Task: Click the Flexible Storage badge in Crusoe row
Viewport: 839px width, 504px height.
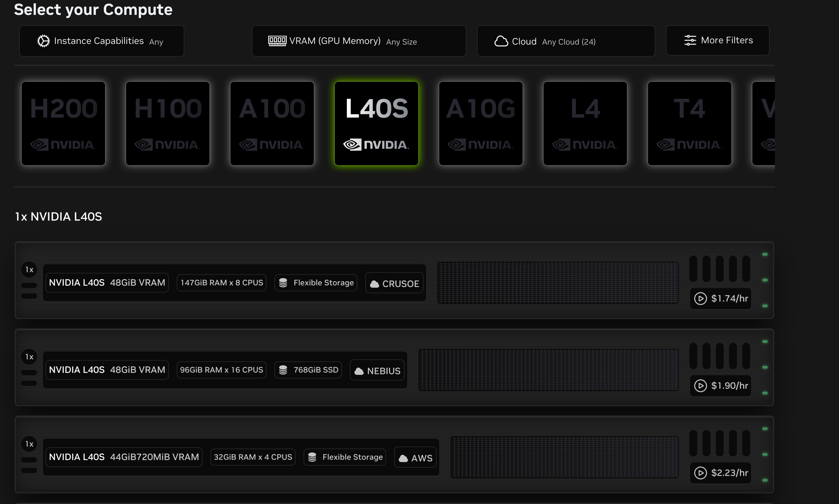Action: coord(315,283)
